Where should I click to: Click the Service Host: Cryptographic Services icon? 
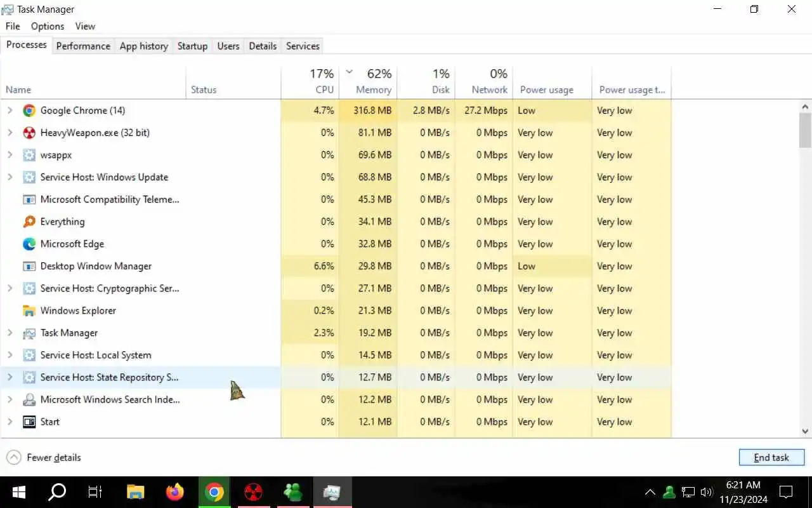click(29, 288)
